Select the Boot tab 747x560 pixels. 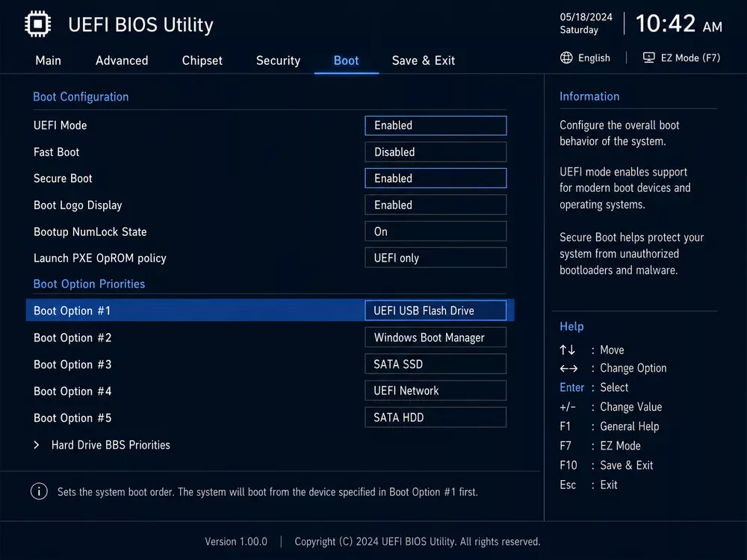coord(347,60)
